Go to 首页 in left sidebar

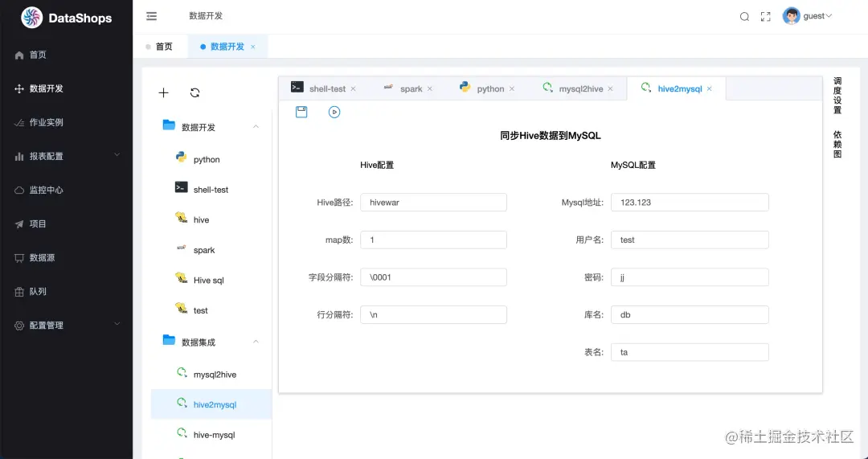click(x=67, y=55)
